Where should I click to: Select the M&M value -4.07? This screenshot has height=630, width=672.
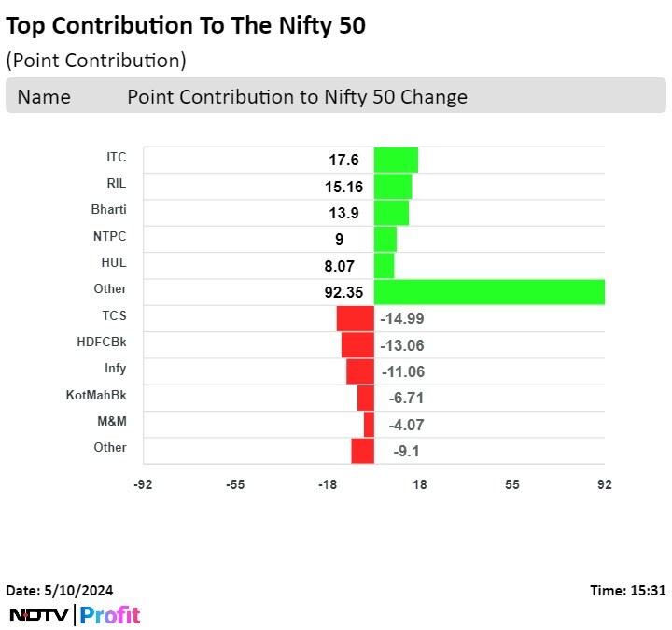tap(406, 425)
